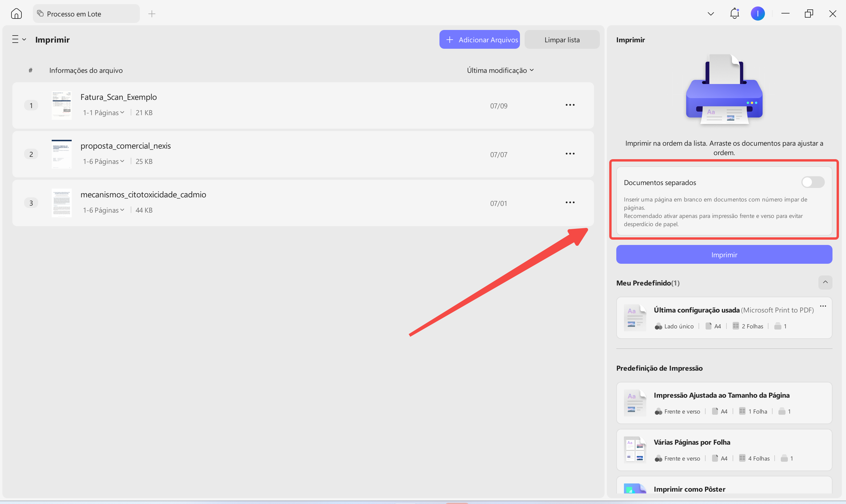Select the proposta_comercial_nexis thumbnail
Screen dimensions: 846x504
tap(61, 154)
